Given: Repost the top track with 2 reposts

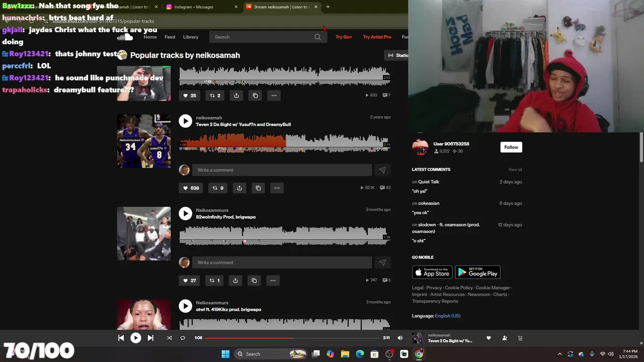Looking at the screenshot, I should click(x=215, y=96).
